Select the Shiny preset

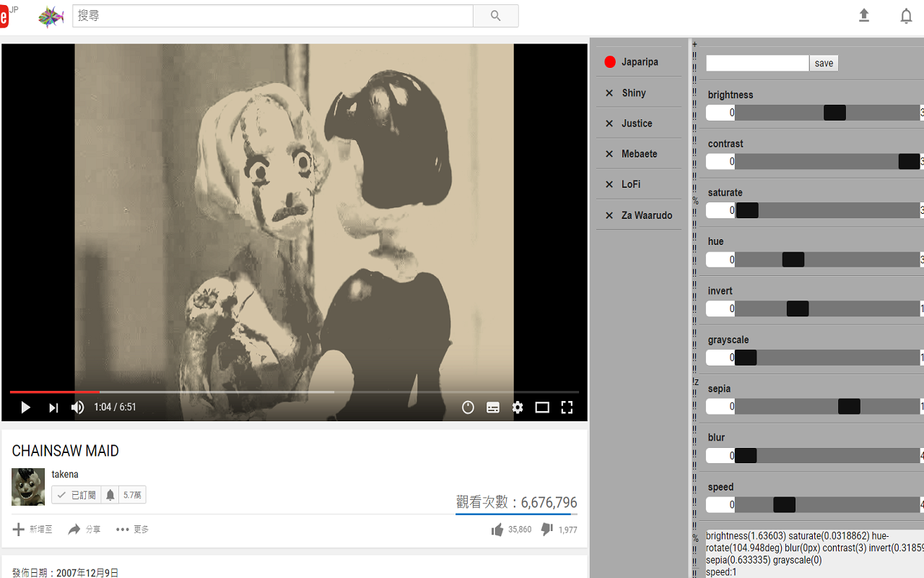coord(634,93)
